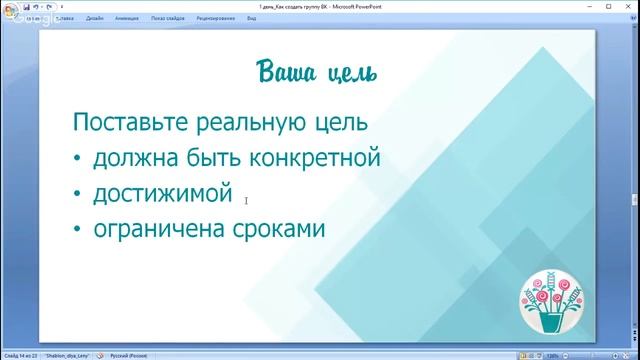Customize Quick Access Toolbar dropdown
640x360 pixels.
click(62, 7)
